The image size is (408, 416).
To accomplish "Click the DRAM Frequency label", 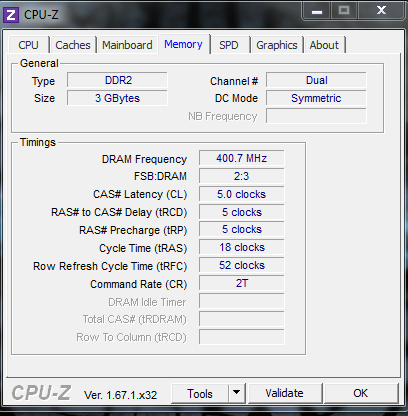I will (x=144, y=159).
